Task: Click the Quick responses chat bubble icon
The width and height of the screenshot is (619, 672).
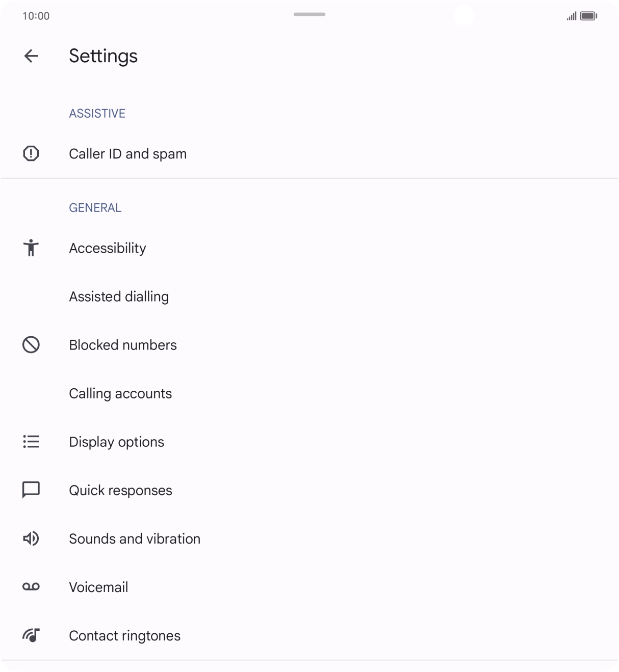Action: click(31, 490)
